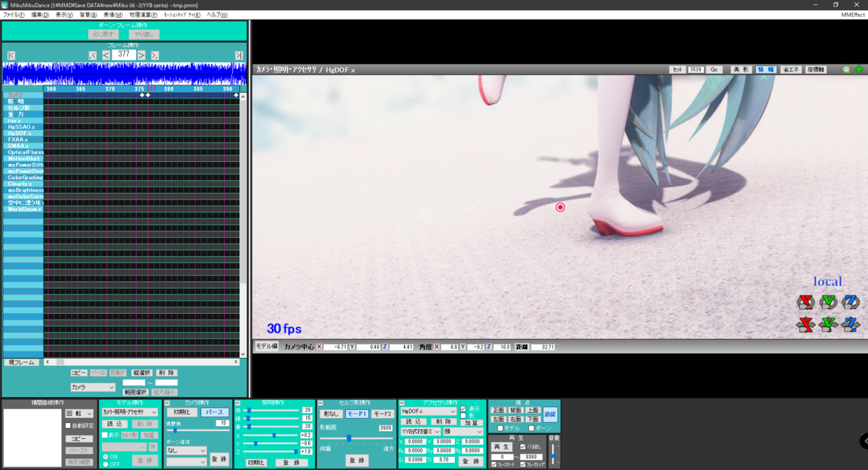Jump to first frame with |< button

tap(11, 56)
